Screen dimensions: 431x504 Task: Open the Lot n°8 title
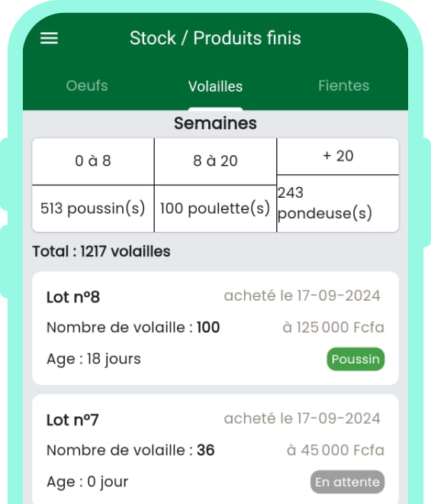(73, 297)
